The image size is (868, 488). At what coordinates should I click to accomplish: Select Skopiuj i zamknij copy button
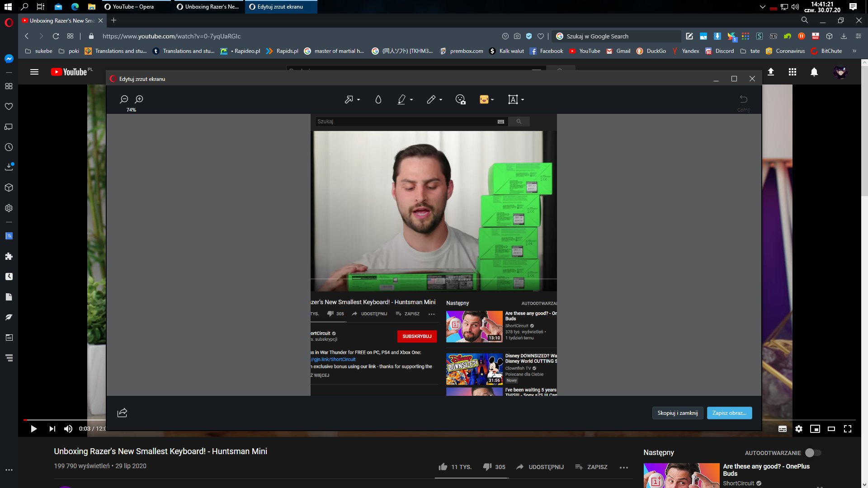(x=678, y=413)
